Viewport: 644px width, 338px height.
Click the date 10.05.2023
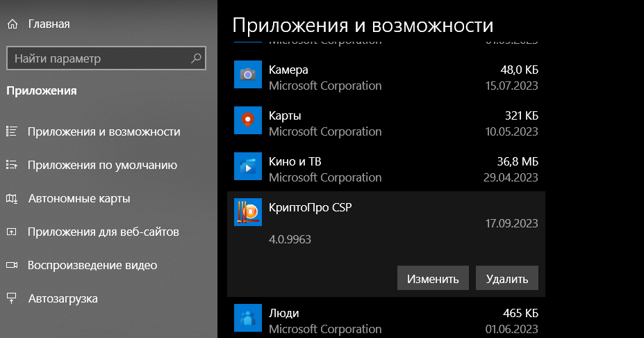coord(511,131)
